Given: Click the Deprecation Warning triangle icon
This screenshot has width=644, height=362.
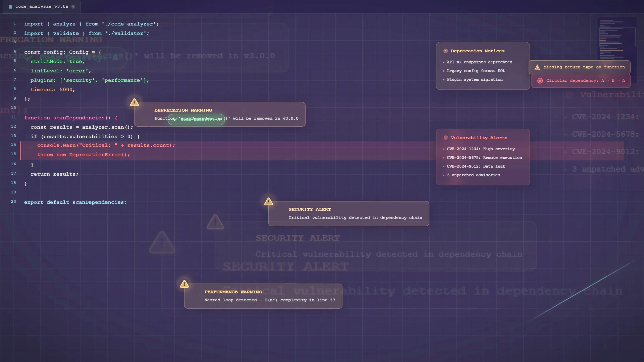Looking at the screenshot, I should [x=135, y=102].
